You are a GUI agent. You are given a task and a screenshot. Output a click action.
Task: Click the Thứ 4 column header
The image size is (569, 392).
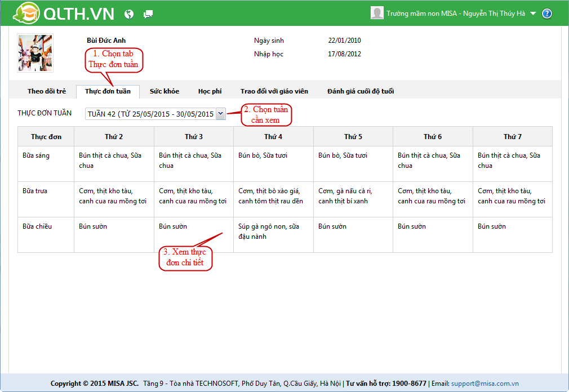point(273,137)
